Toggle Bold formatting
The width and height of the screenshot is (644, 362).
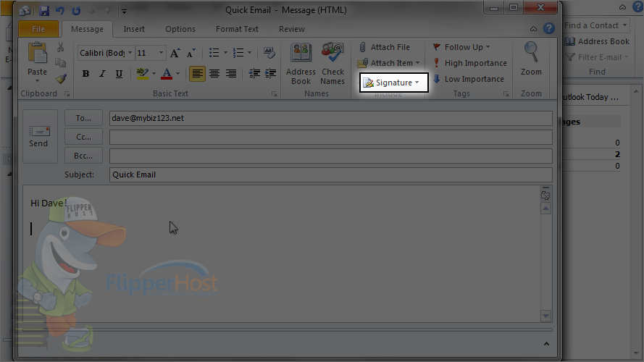(x=85, y=74)
